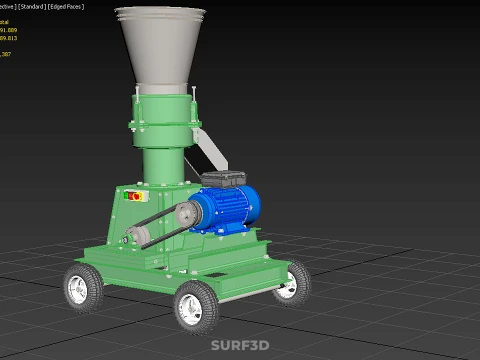Viewport: 480px width, 360px height.
Task: Open the [Edged Faces] viewport display menu
Action: tap(66, 7)
